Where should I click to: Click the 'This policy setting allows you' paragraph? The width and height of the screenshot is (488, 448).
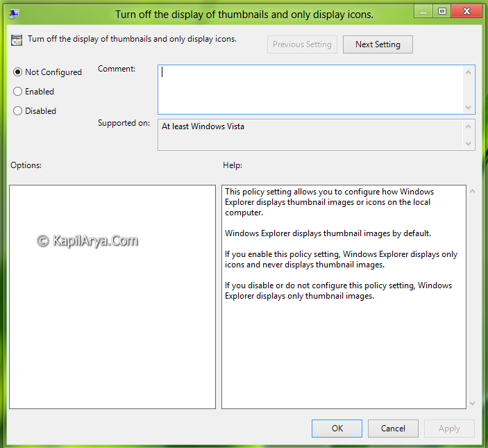point(329,202)
